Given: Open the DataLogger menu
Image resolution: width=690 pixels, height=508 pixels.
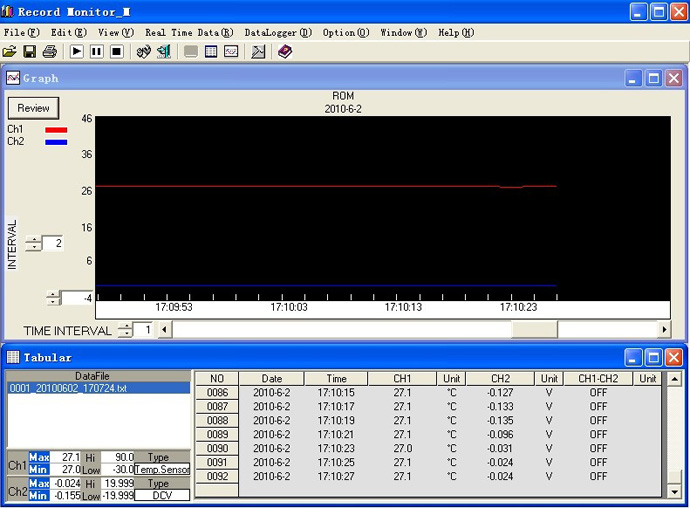Looking at the screenshot, I should [x=276, y=32].
